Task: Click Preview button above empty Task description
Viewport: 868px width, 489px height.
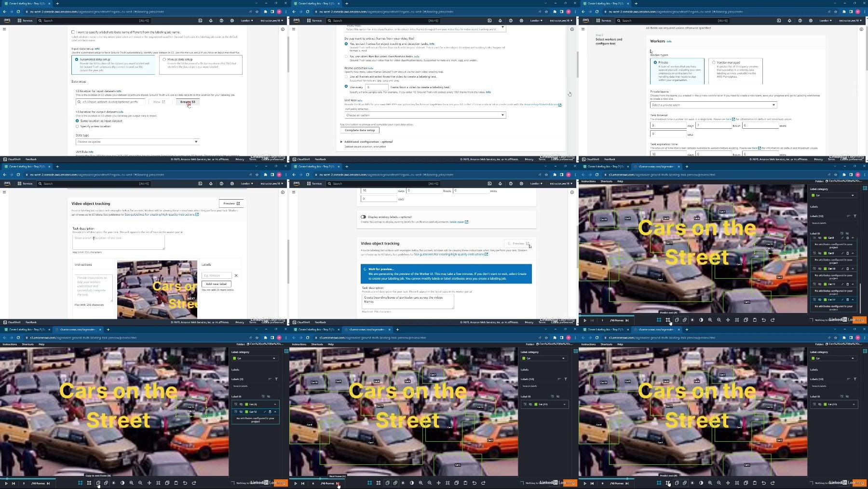Action: (x=231, y=204)
